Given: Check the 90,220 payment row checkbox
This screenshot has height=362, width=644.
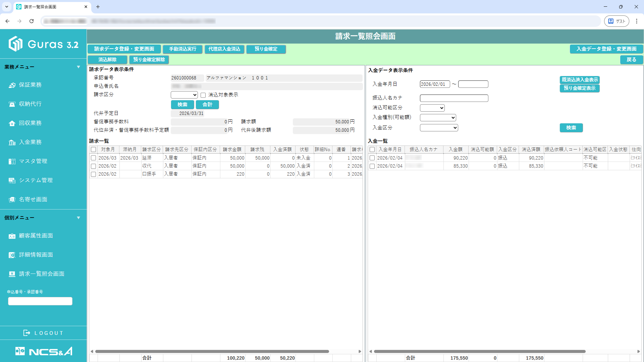Looking at the screenshot, I should (x=372, y=158).
